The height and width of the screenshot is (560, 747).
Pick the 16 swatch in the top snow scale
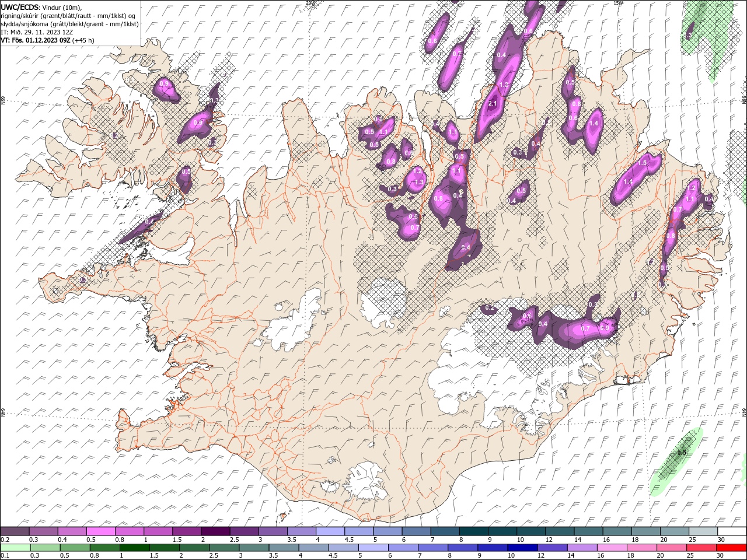617,531
